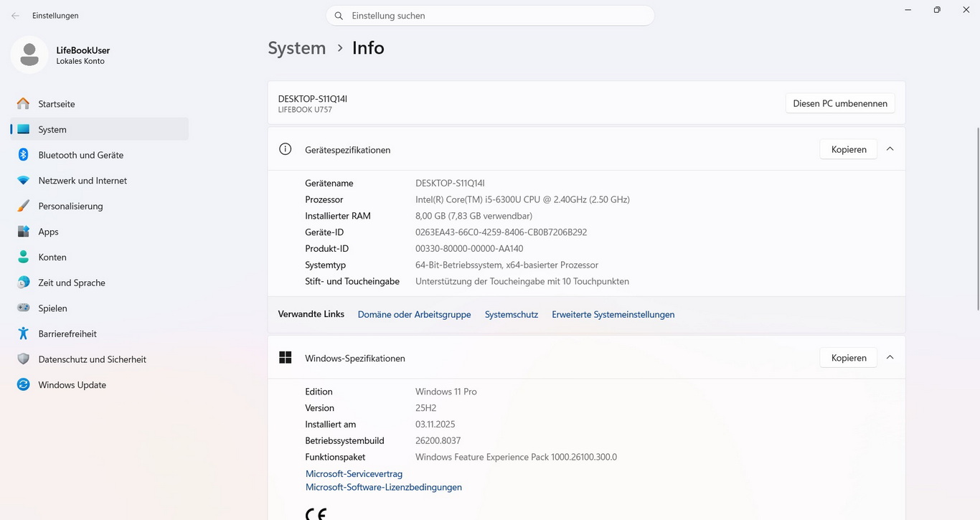Go to Konten in sidebar

point(52,257)
